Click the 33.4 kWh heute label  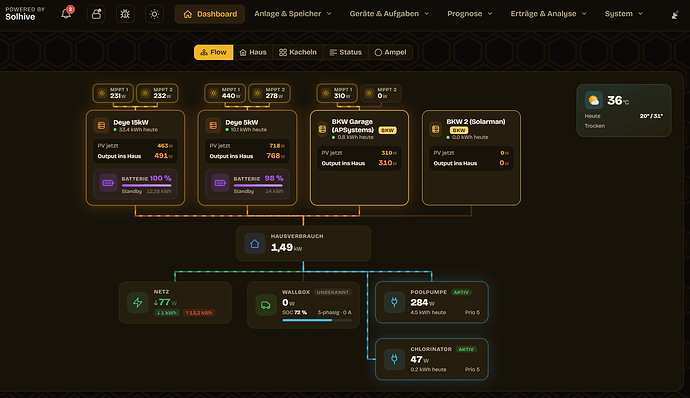pyautogui.click(x=138, y=130)
